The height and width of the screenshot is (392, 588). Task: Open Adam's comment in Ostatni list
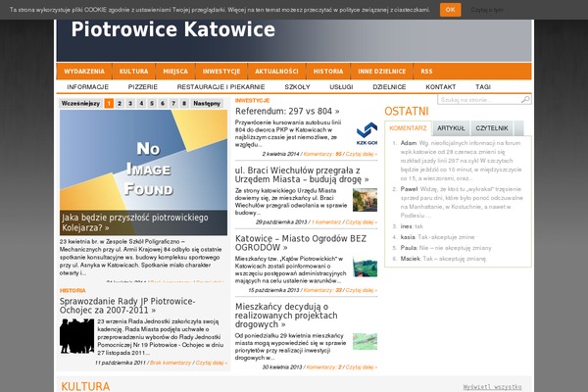[x=461, y=161]
